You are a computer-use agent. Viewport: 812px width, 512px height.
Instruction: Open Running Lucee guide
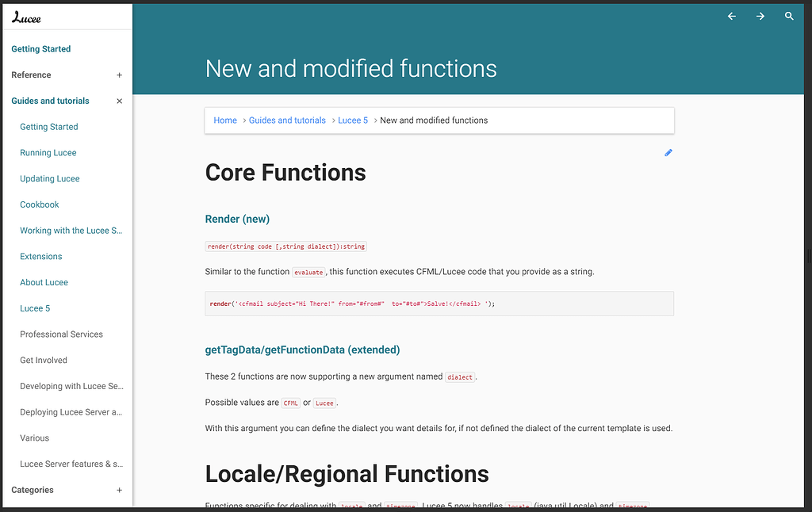point(48,153)
